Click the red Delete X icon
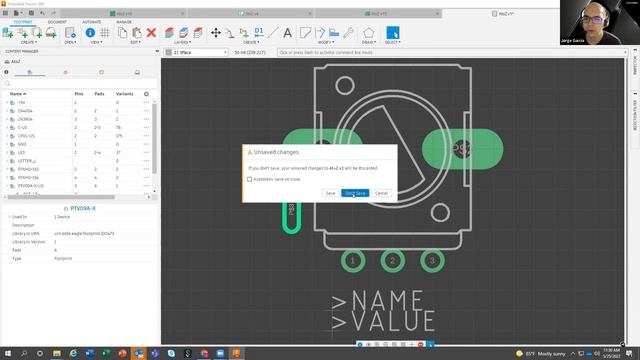The image size is (640, 360). pyautogui.click(x=151, y=33)
